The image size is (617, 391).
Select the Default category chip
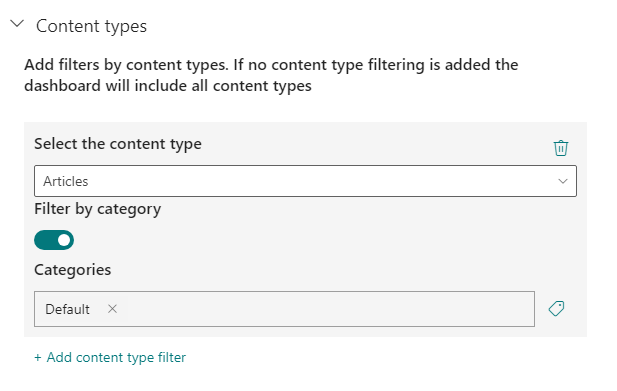[68, 309]
